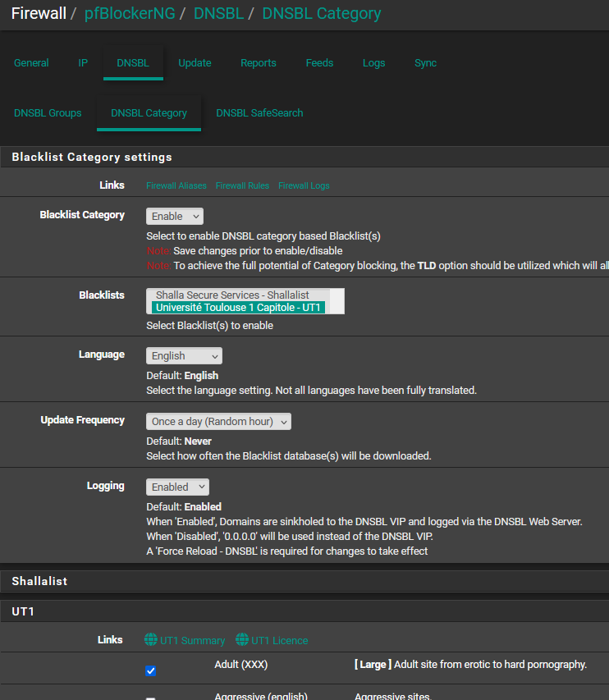The height and width of the screenshot is (700, 609).
Task: Toggle the Adult (XXX) checkbox
Action: coord(150,670)
